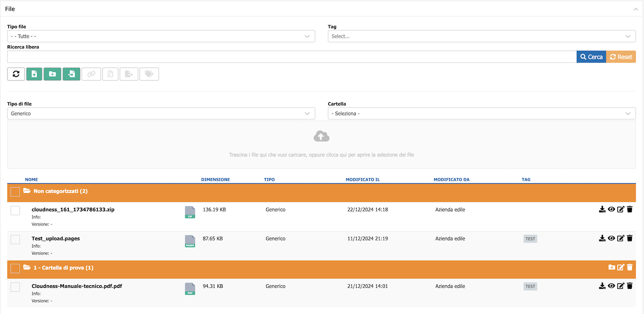This screenshot has height=314, width=644.
Task: Sort the list by MODIFICATO IL column
Action: (363, 180)
